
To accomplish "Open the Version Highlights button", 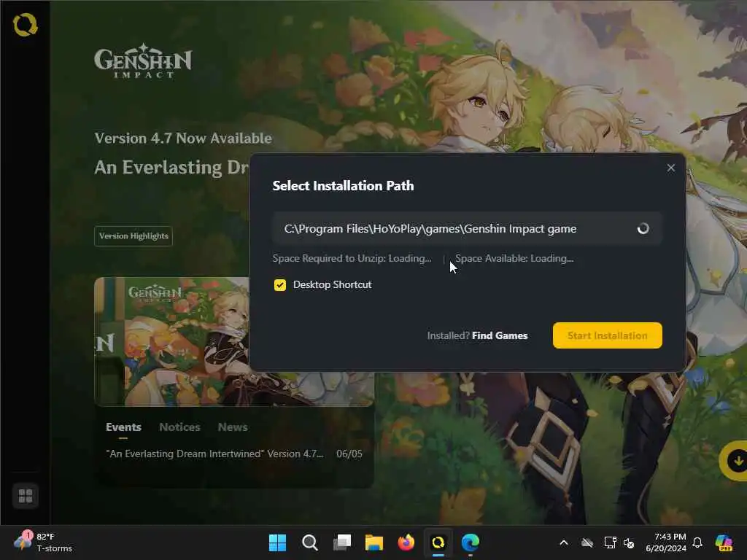I will pyautogui.click(x=133, y=236).
